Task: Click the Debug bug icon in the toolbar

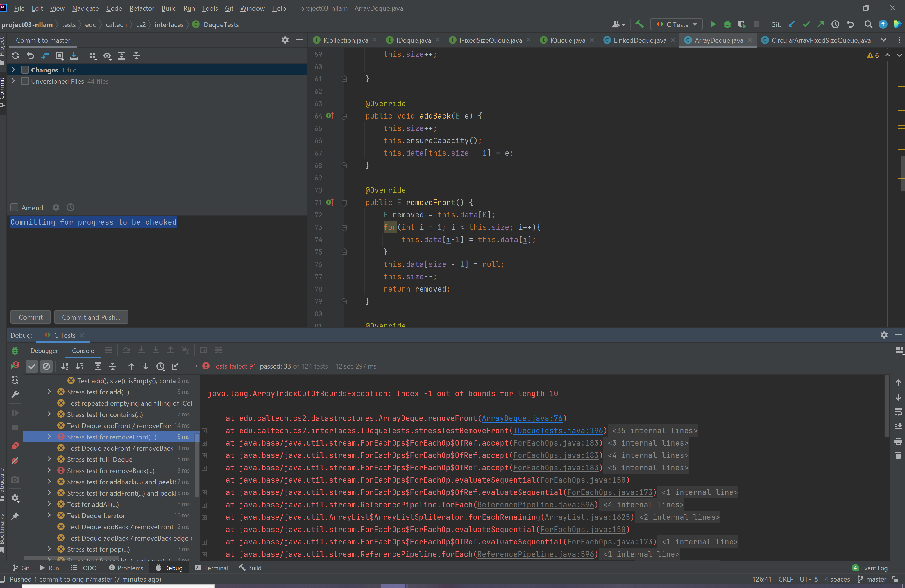Action: (x=727, y=25)
